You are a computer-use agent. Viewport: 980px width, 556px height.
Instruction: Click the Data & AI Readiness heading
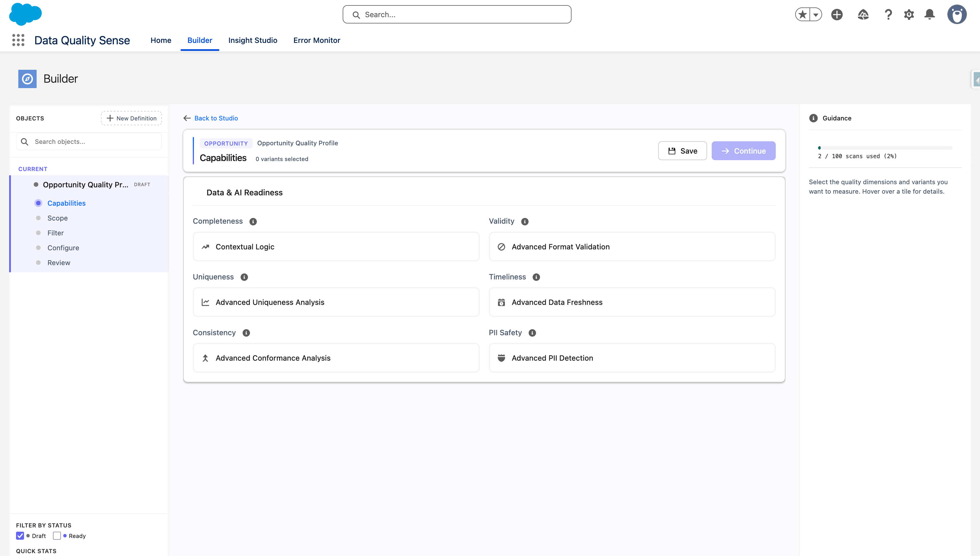pos(244,193)
